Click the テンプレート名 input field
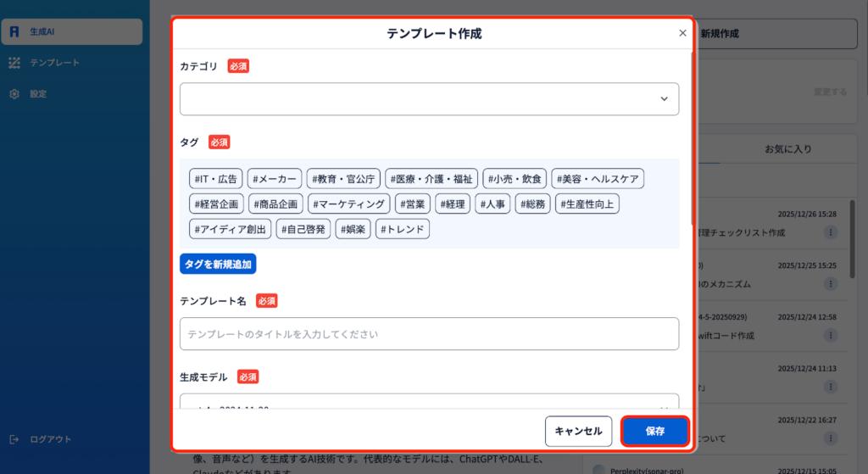Screen dimensions: 868x474 tap(429, 334)
